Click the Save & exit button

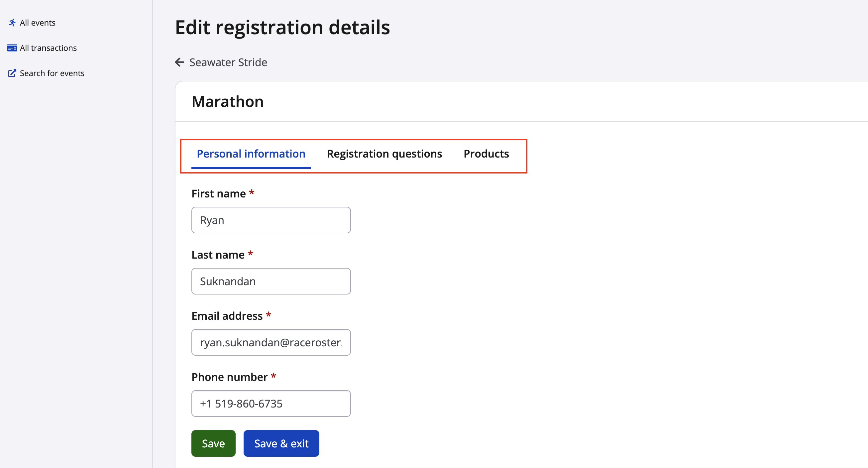[281, 443]
